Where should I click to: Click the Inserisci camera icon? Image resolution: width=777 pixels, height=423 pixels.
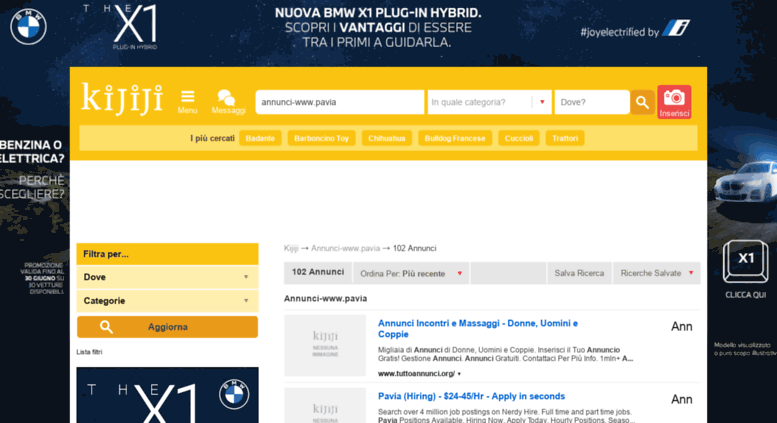click(674, 102)
